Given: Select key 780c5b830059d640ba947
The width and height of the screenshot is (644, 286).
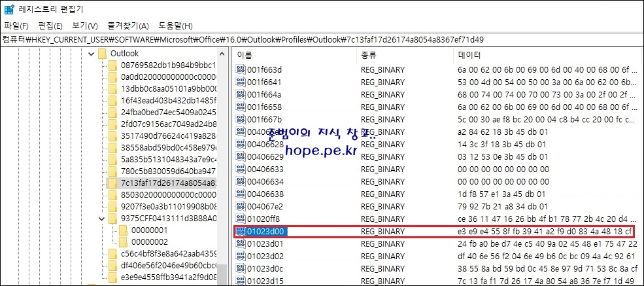Looking at the screenshot, I should 169,171.
